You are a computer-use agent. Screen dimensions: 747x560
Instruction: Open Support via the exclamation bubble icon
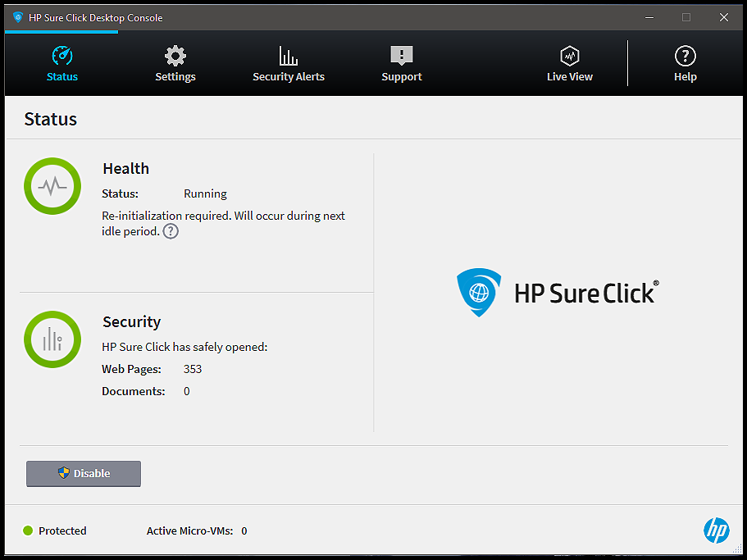click(401, 53)
